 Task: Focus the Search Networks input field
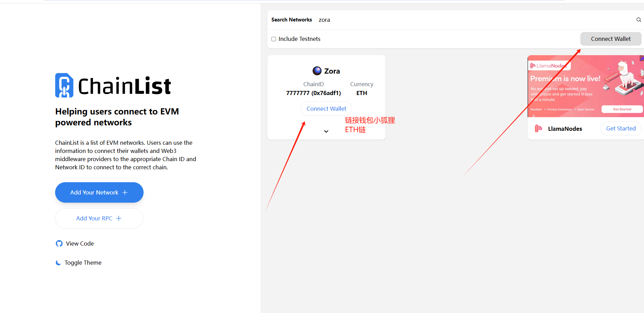coord(476,20)
